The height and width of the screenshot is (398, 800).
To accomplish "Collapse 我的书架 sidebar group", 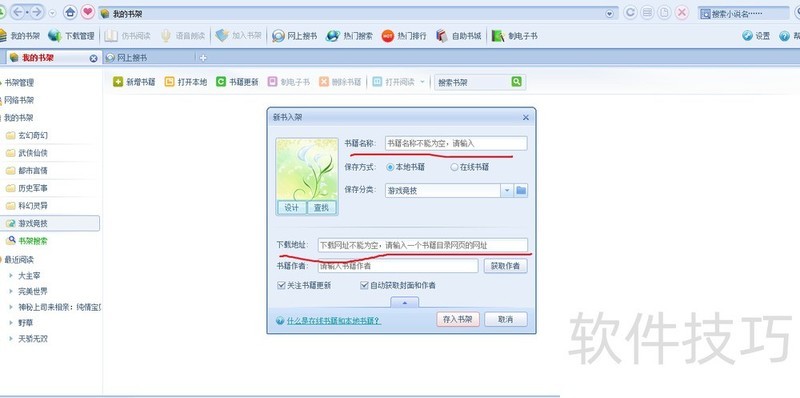I will pos(18,118).
